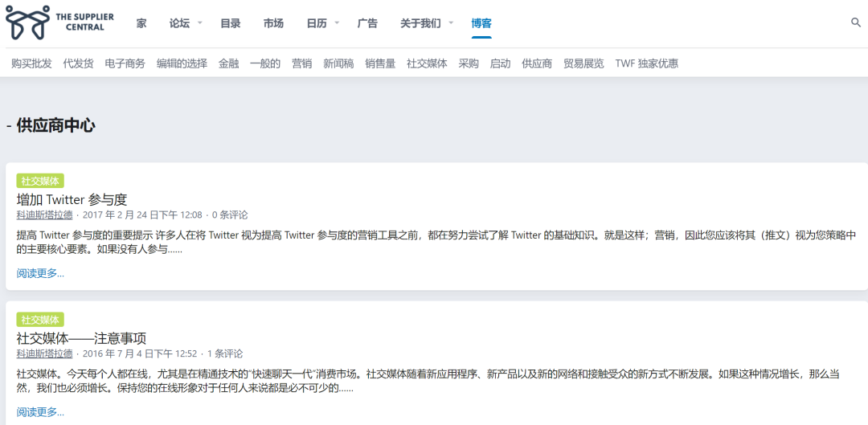Open 社交媒体 in the category bar
The image size is (868, 425).
click(x=427, y=63)
